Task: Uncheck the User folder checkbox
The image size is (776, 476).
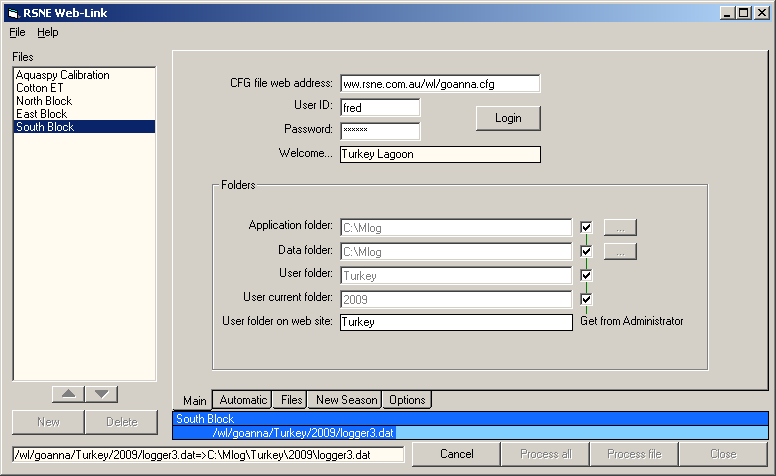Action: [586, 275]
